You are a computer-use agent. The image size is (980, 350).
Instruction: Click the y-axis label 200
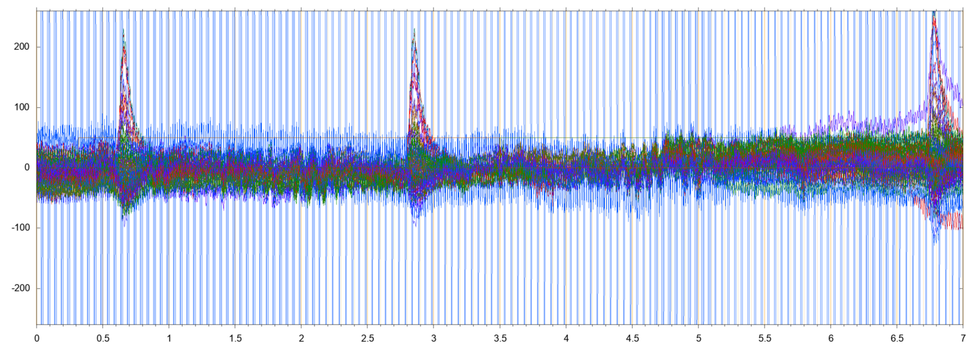pos(23,47)
